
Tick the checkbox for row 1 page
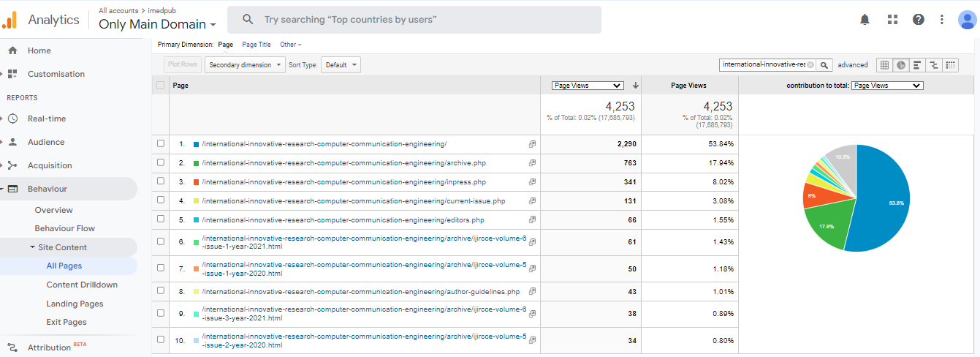[161, 144]
